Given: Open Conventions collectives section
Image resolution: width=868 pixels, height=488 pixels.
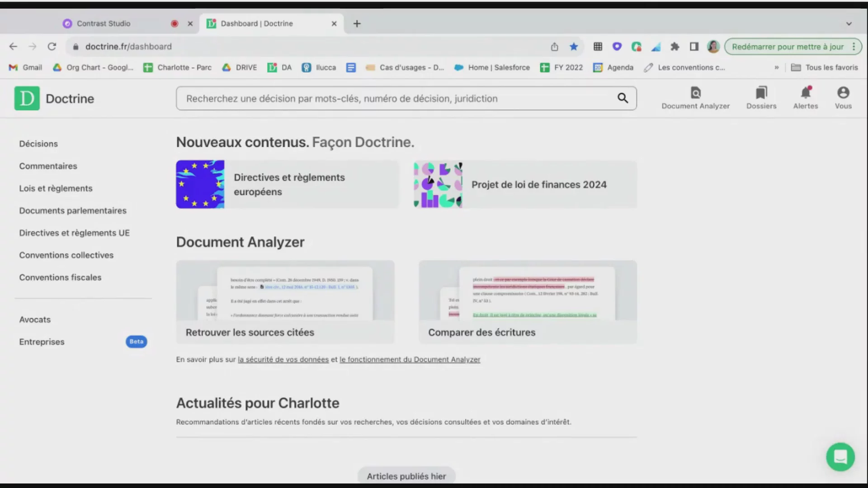Looking at the screenshot, I should (x=66, y=255).
